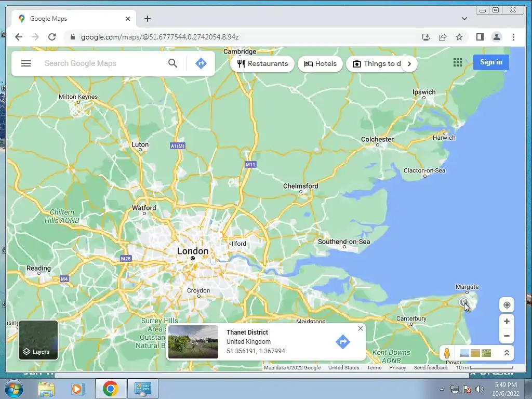Close the Google Maps tab
Screen dimensions: 532x399
128,19
